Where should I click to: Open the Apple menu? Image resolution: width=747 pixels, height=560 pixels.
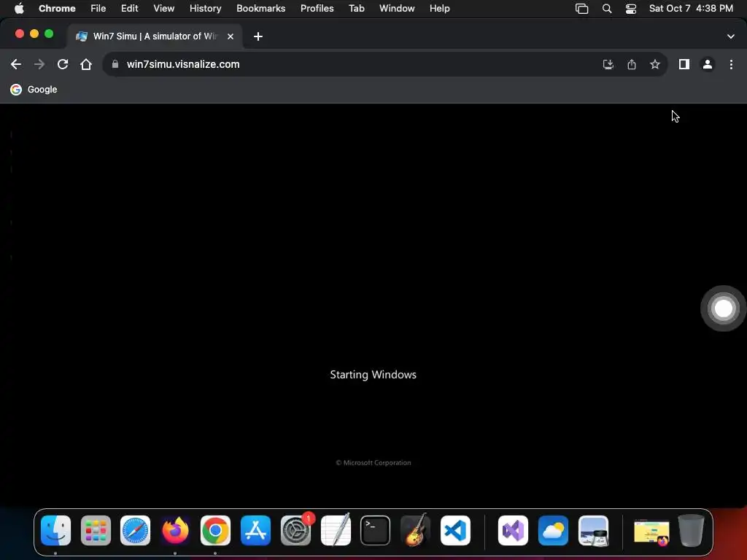pyautogui.click(x=19, y=9)
